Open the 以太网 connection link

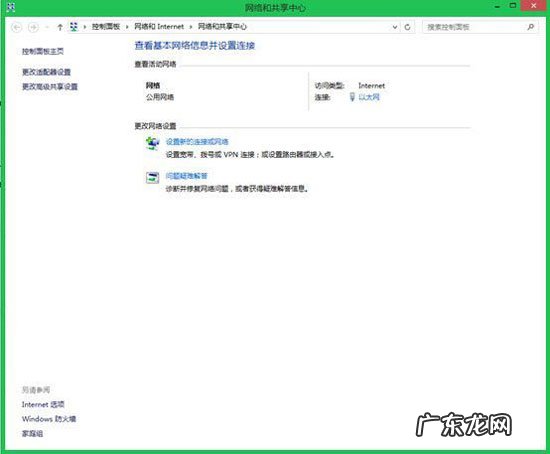pyautogui.click(x=369, y=97)
